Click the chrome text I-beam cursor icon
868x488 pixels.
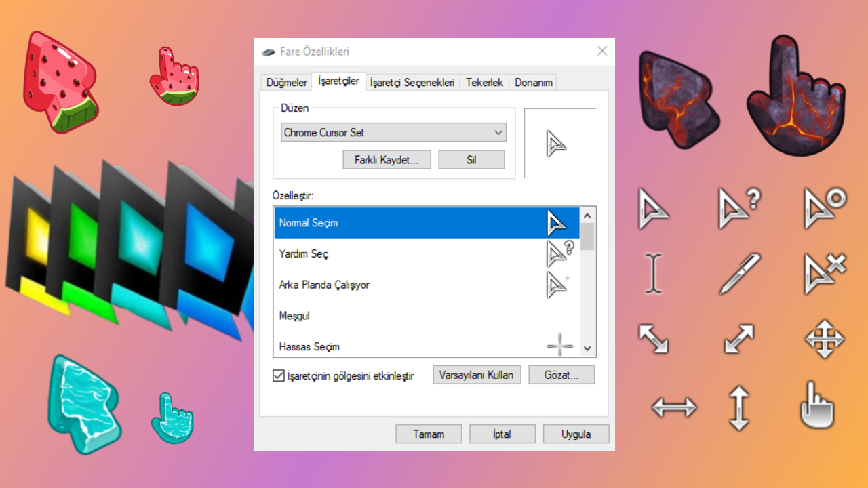tap(652, 273)
